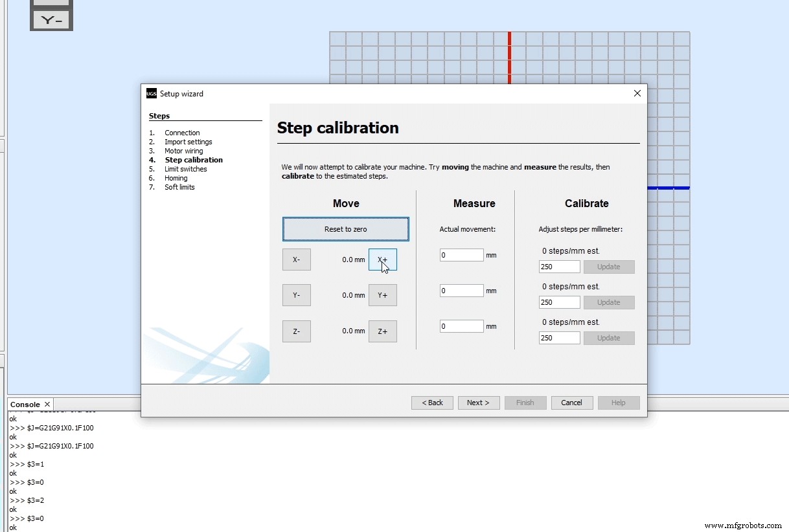Jog the machine with the Z- button
The image size is (789, 532).
296,331
